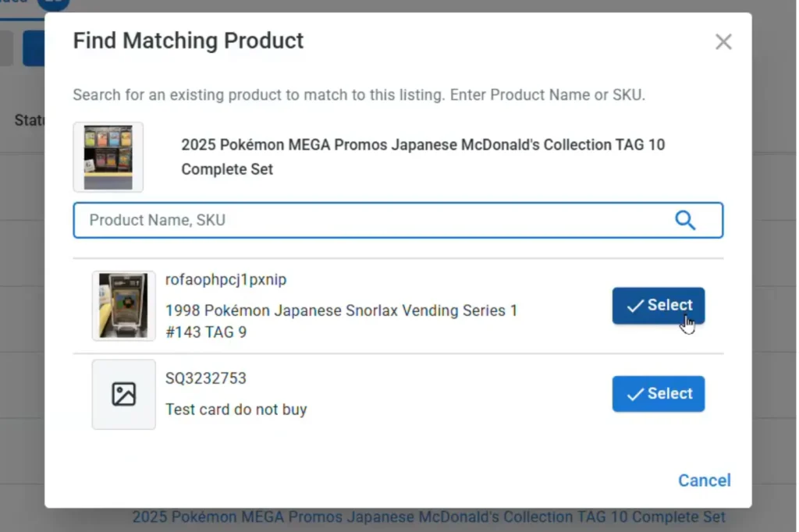The image size is (799, 532).
Task: Click the McDonald's Collection listing thumbnail
Action: pos(108,157)
